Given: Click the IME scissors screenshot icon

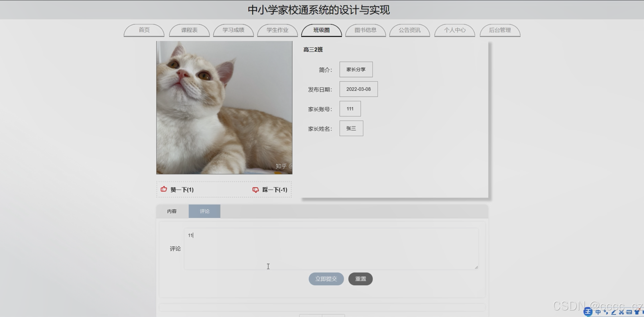Looking at the screenshot, I should 621,312.
